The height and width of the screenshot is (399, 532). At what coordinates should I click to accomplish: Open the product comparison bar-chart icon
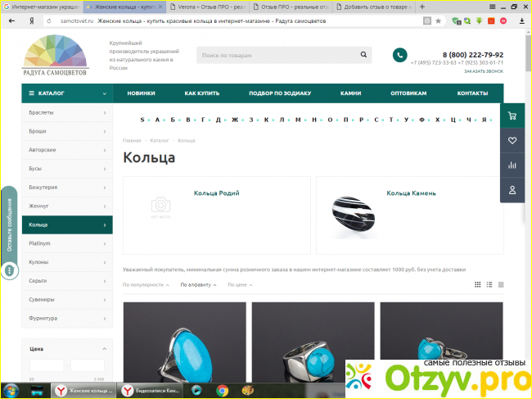[x=512, y=165]
